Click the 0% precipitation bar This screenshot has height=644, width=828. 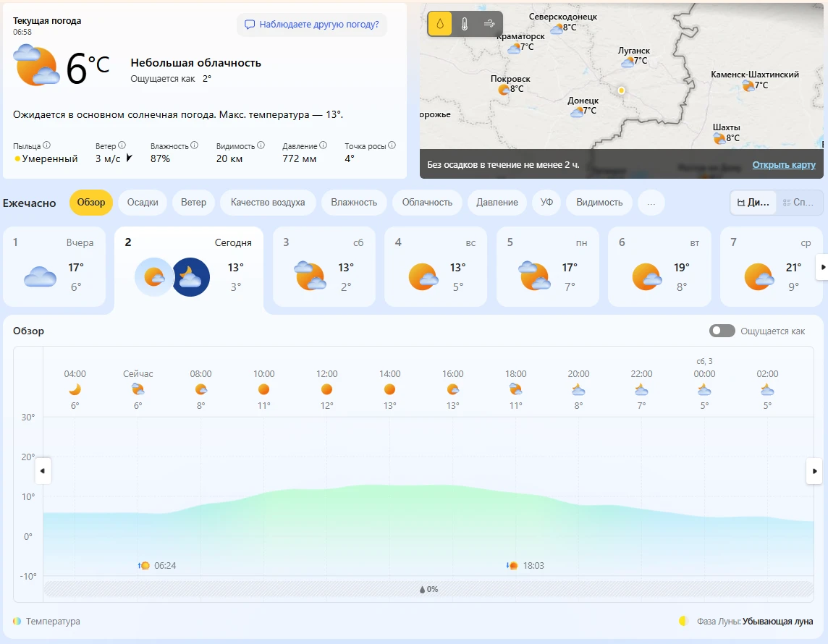(x=428, y=589)
